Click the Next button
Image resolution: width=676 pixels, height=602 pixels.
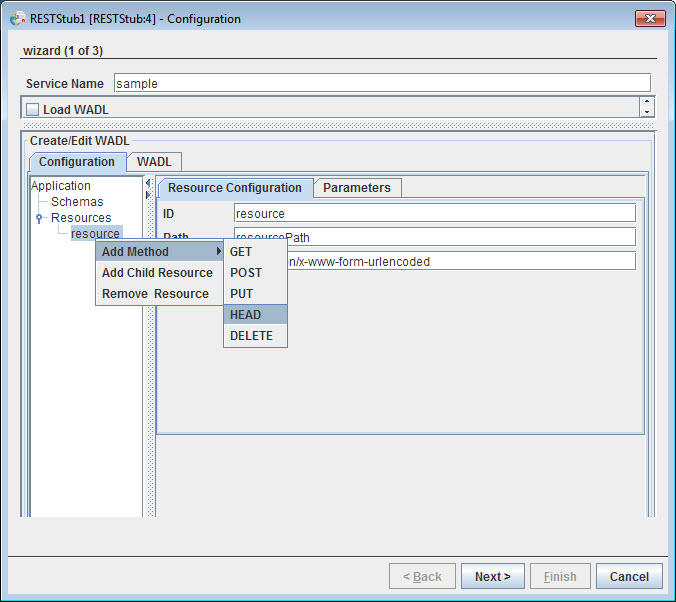click(x=492, y=576)
